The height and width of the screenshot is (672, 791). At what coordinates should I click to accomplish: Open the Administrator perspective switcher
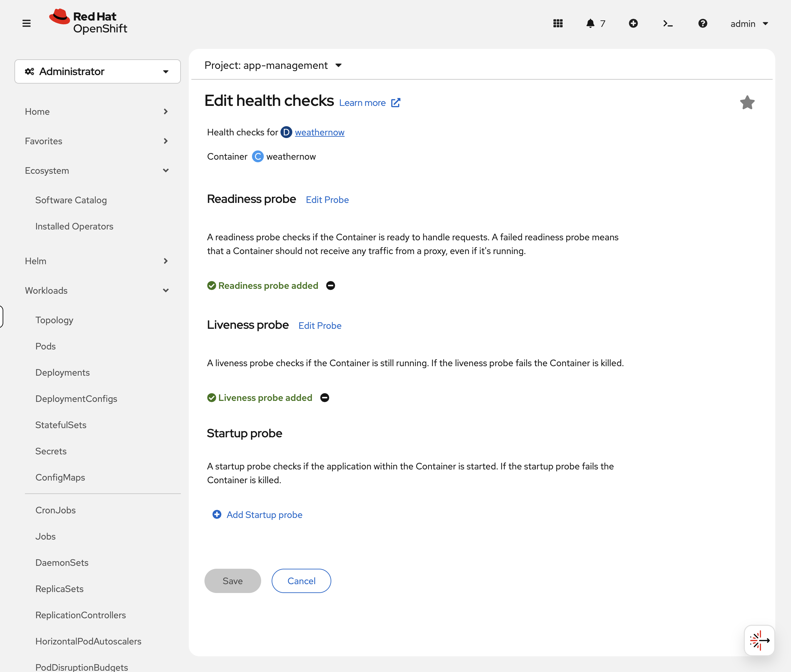point(98,71)
